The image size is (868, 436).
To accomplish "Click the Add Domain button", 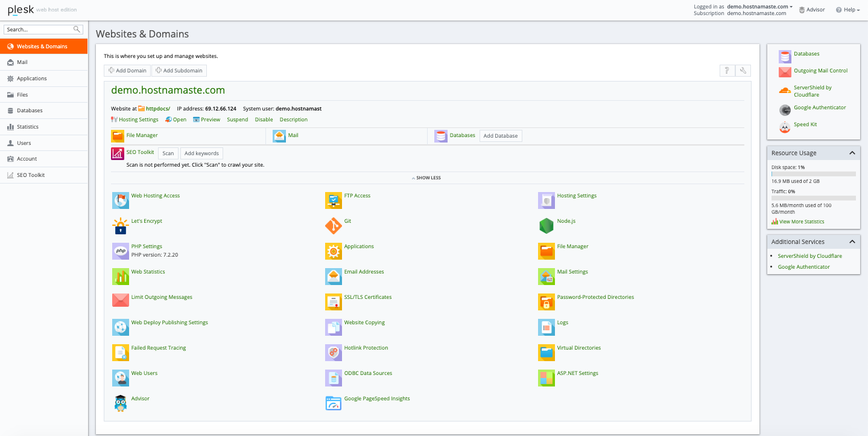I will pos(127,71).
